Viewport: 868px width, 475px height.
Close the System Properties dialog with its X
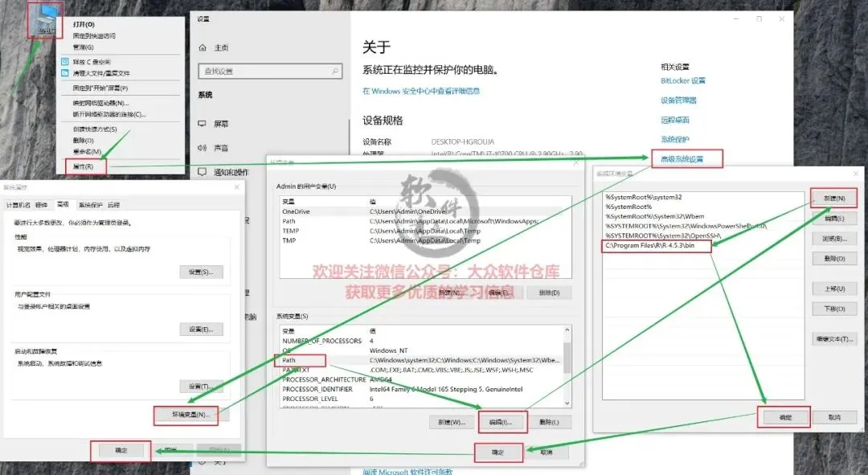tap(236, 187)
